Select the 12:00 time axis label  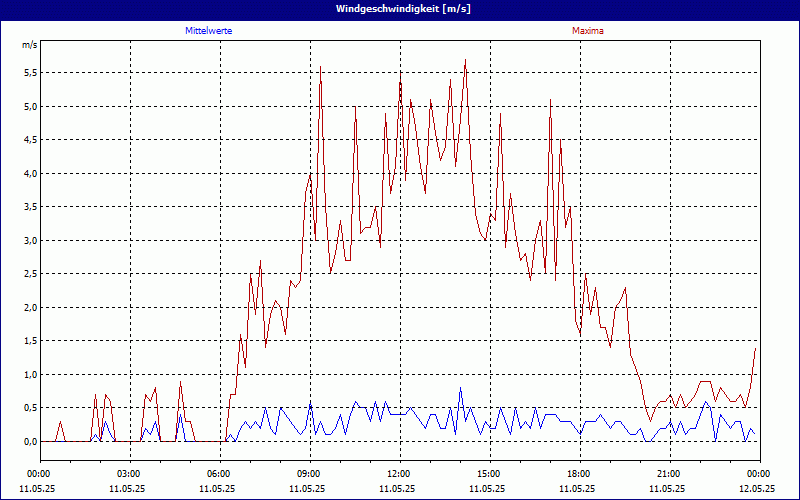398,473
